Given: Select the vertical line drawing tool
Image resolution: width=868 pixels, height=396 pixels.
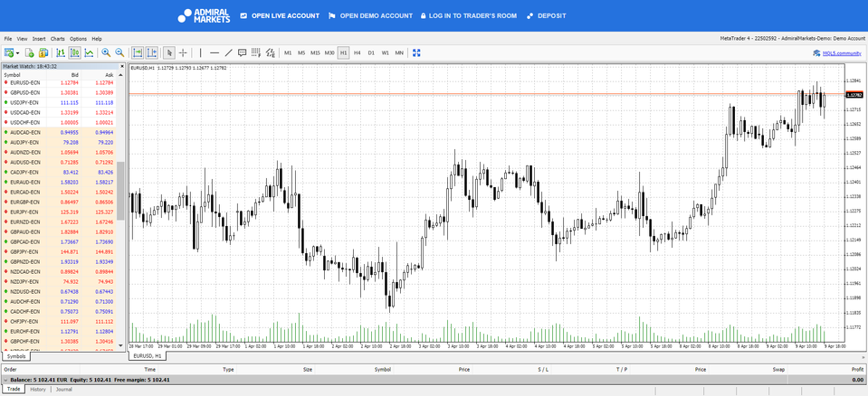Looking at the screenshot, I should click(201, 53).
